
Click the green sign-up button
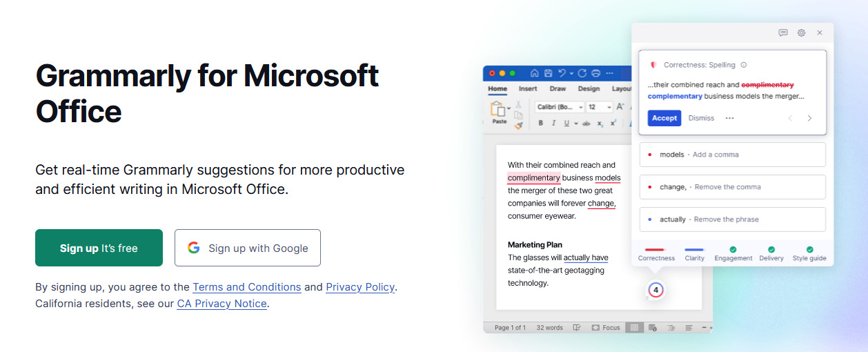pyautogui.click(x=99, y=248)
